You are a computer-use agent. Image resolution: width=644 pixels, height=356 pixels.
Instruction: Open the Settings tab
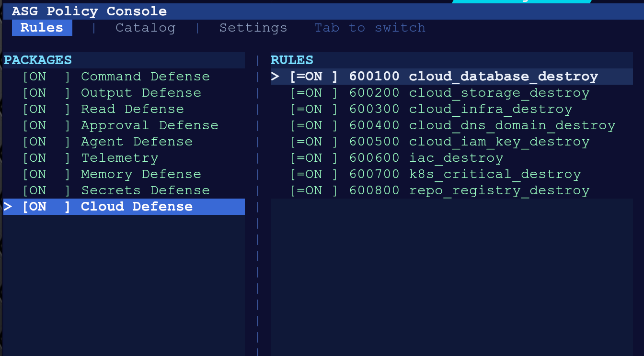click(x=253, y=28)
